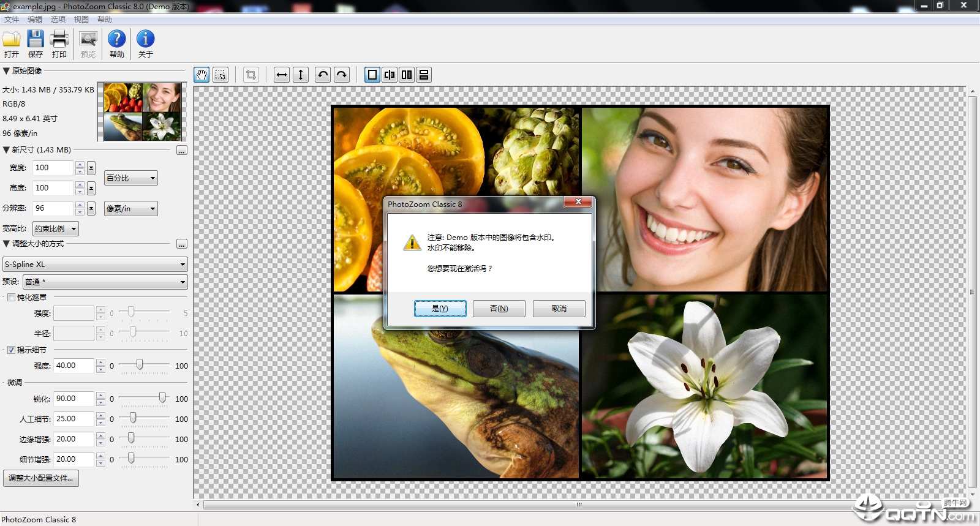This screenshot has height=526, width=980.
Task: Open the 编辑 menu
Action: tap(35, 20)
